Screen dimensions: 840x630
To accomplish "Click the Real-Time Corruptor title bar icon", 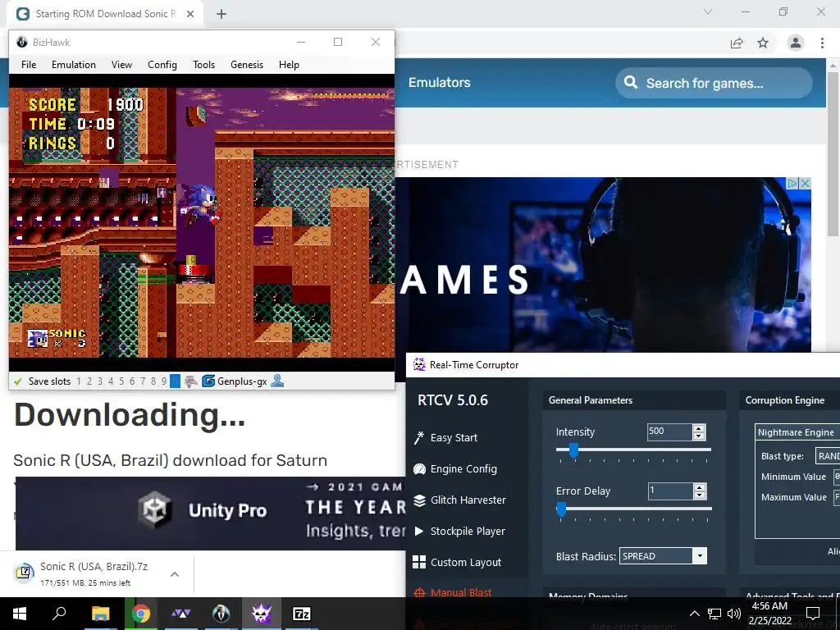I will pyautogui.click(x=419, y=365).
